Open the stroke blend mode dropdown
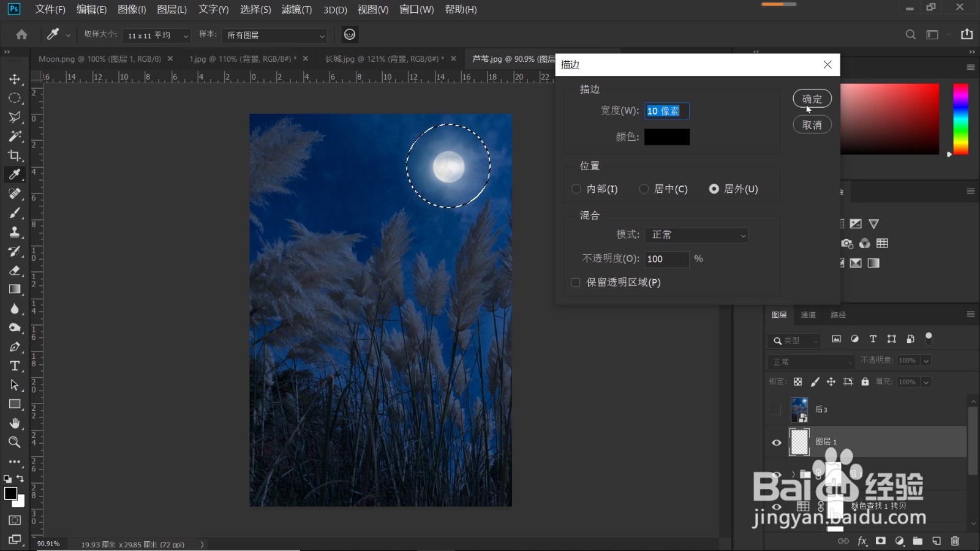This screenshot has width=980, height=551. [x=696, y=235]
